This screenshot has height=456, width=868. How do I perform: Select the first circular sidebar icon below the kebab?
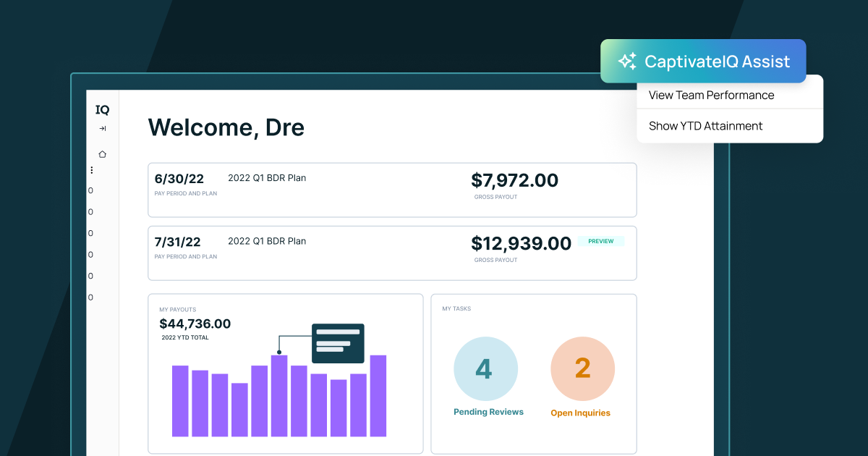[90, 190]
